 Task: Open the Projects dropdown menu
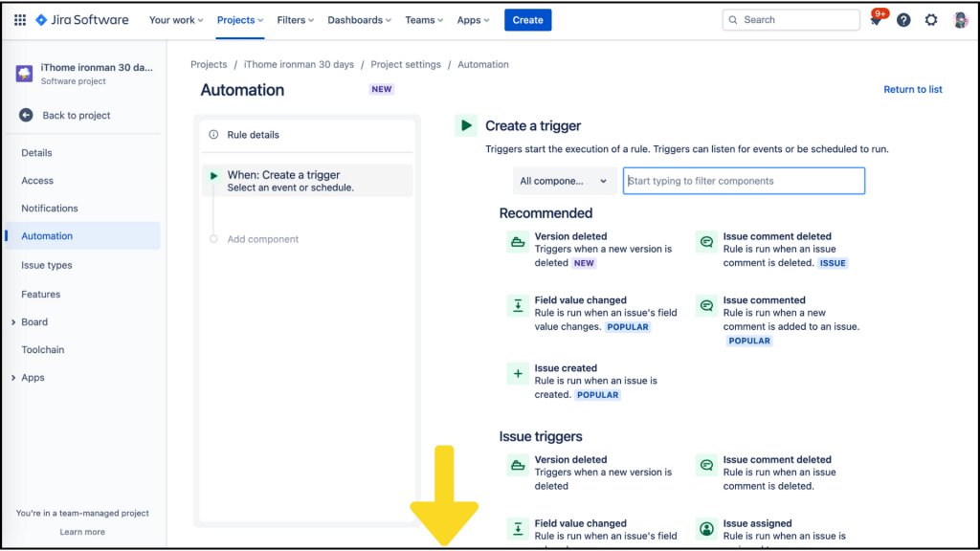click(x=240, y=20)
